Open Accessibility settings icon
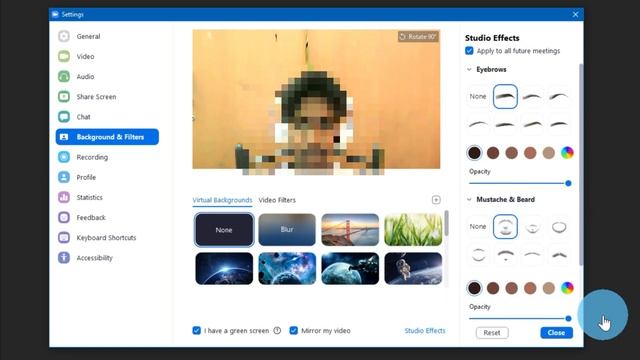 64,258
